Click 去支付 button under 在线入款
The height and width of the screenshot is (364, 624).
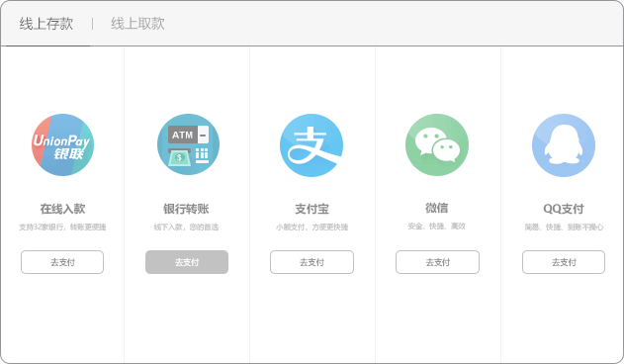click(62, 262)
